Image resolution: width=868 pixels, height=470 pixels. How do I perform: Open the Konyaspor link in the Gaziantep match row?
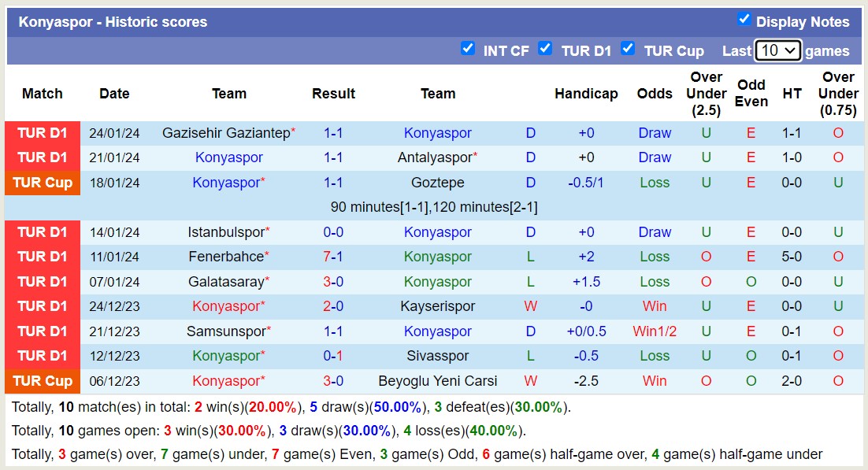[437, 132]
